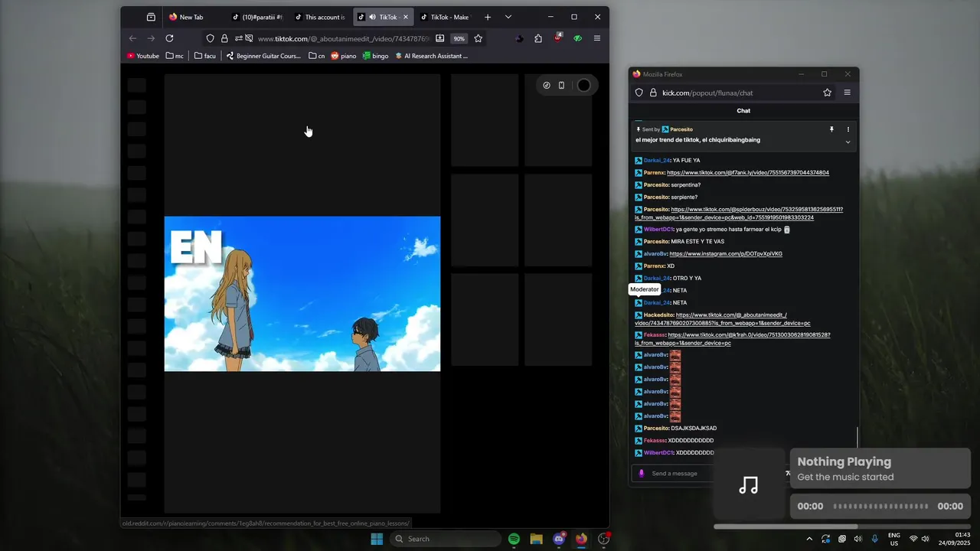Go back to the previous page

pyautogui.click(x=132, y=38)
